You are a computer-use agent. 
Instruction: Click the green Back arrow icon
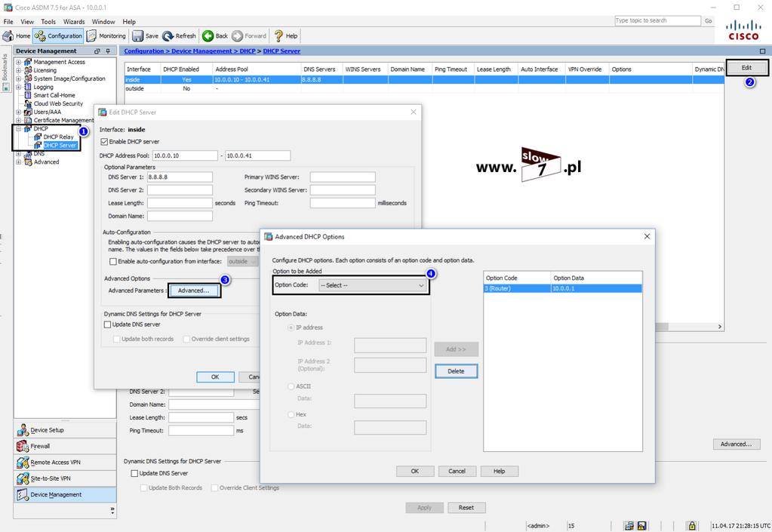[208, 36]
